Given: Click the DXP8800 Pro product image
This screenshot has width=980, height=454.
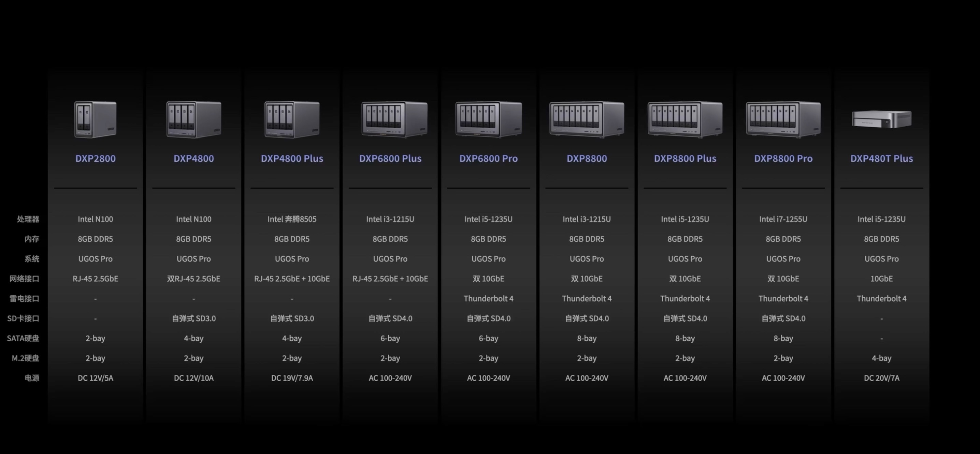Looking at the screenshot, I should pyautogui.click(x=783, y=119).
